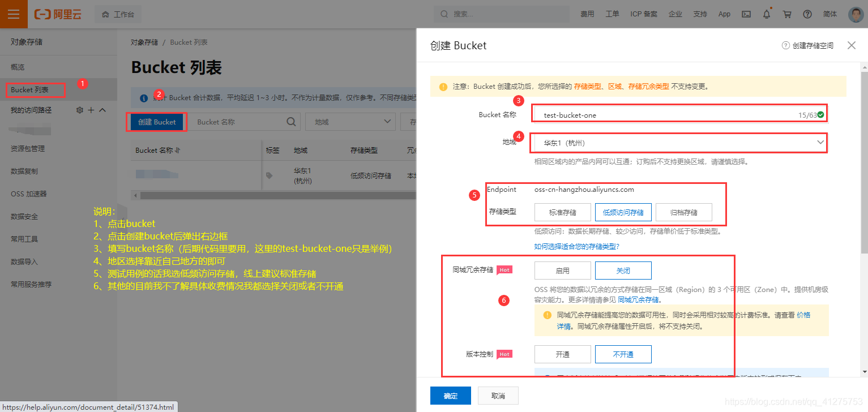The image size is (868, 412).
Task: Click the horizontal scrollbar of bucket table
Action: [279, 195]
